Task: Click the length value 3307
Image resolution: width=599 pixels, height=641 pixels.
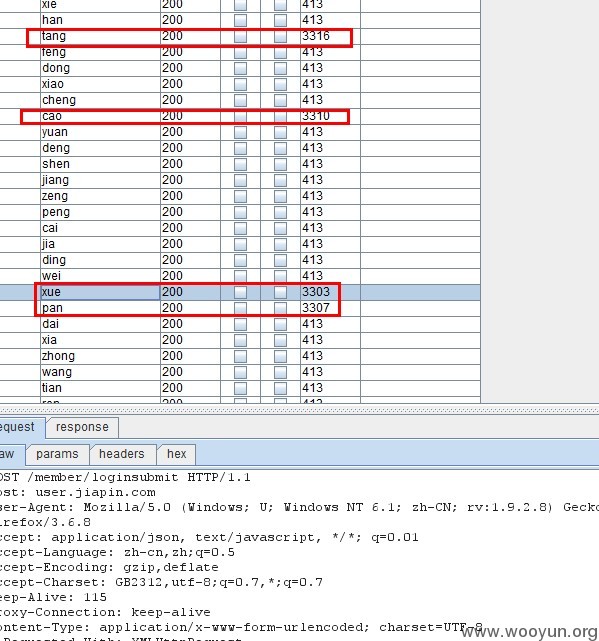Action: coord(316,308)
